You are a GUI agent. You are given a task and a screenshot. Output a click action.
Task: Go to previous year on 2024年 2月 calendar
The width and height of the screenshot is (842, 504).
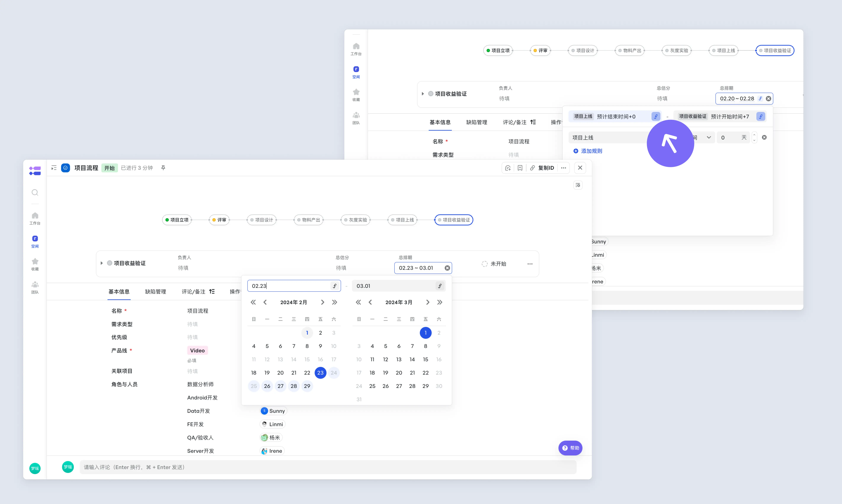[x=253, y=302]
